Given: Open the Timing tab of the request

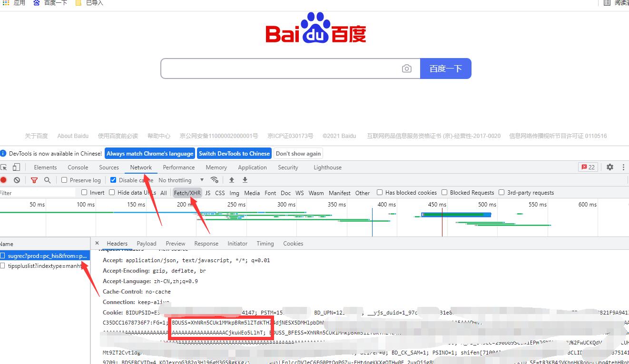Looking at the screenshot, I should click(x=265, y=244).
